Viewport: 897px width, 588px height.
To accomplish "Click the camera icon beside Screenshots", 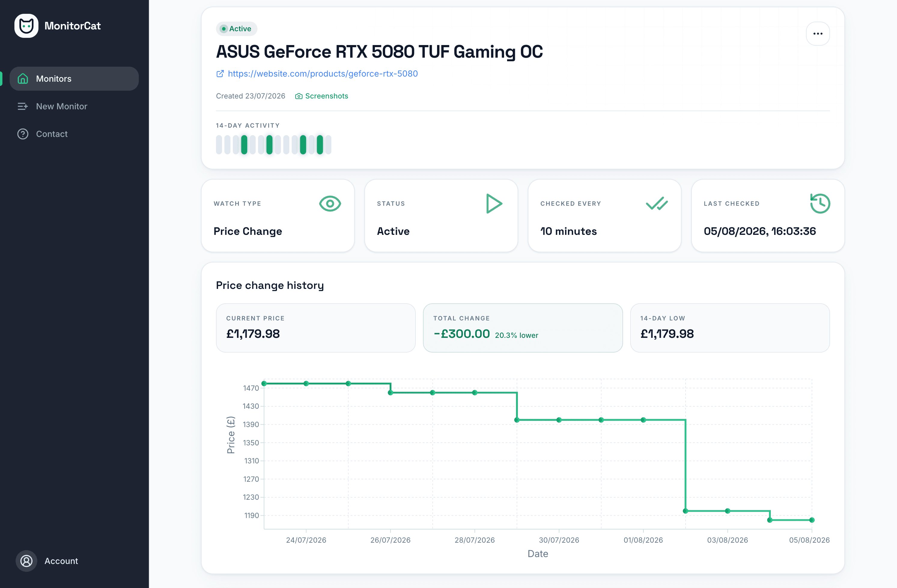I will pyautogui.click(x=299, y=96).
